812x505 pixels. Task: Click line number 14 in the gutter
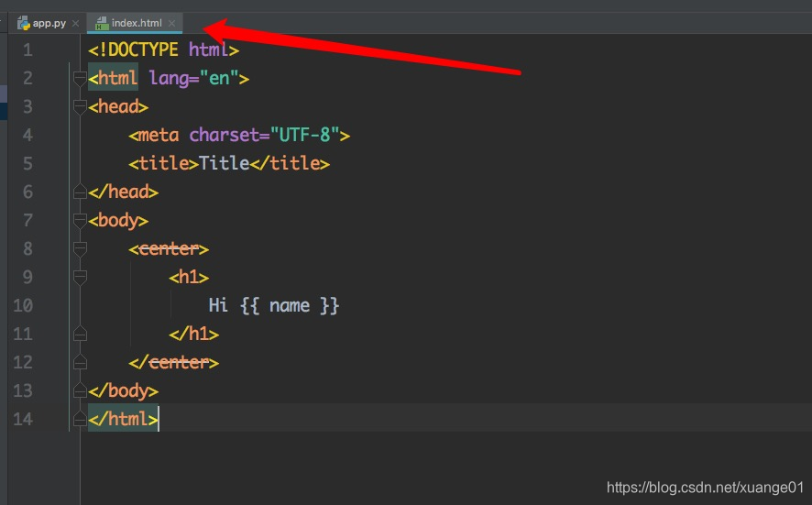23,419
